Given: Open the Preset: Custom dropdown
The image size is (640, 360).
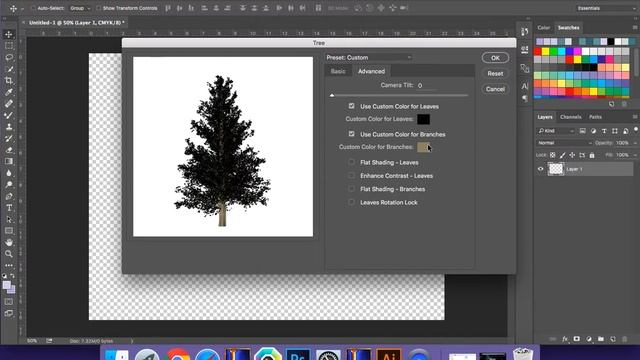Looking at the screenshot, I should coord(368,58).
